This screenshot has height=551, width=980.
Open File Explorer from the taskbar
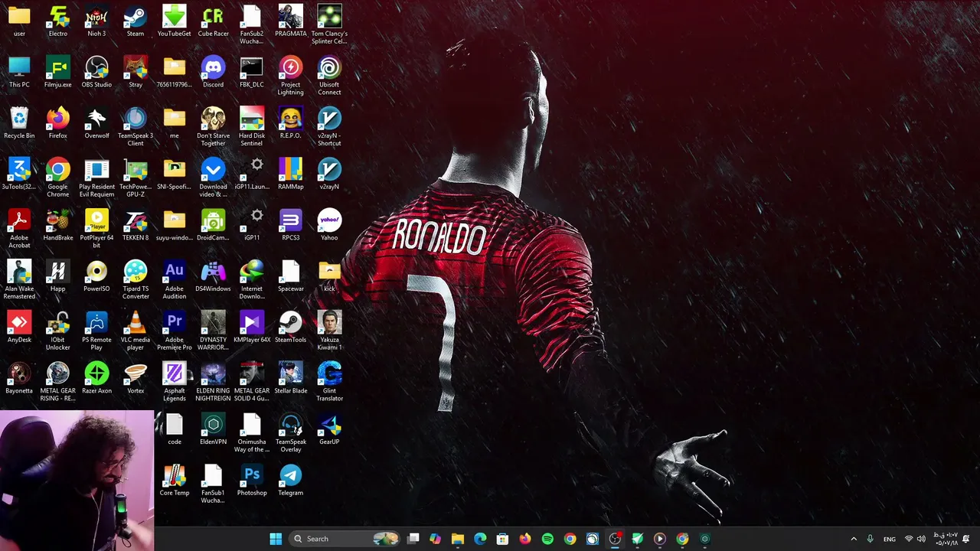[458, 539]
